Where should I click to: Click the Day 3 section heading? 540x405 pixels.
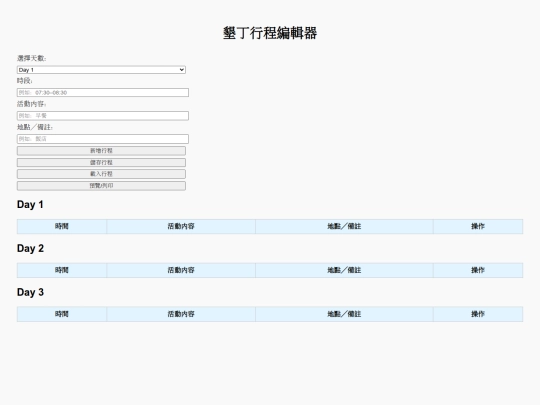click(30, 292)
